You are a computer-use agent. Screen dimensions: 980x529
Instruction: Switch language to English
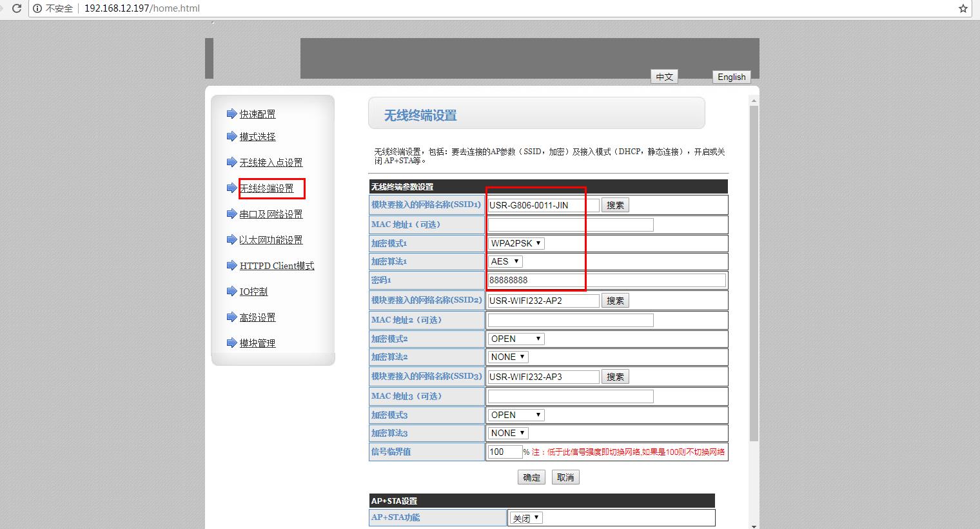point(731,77)
